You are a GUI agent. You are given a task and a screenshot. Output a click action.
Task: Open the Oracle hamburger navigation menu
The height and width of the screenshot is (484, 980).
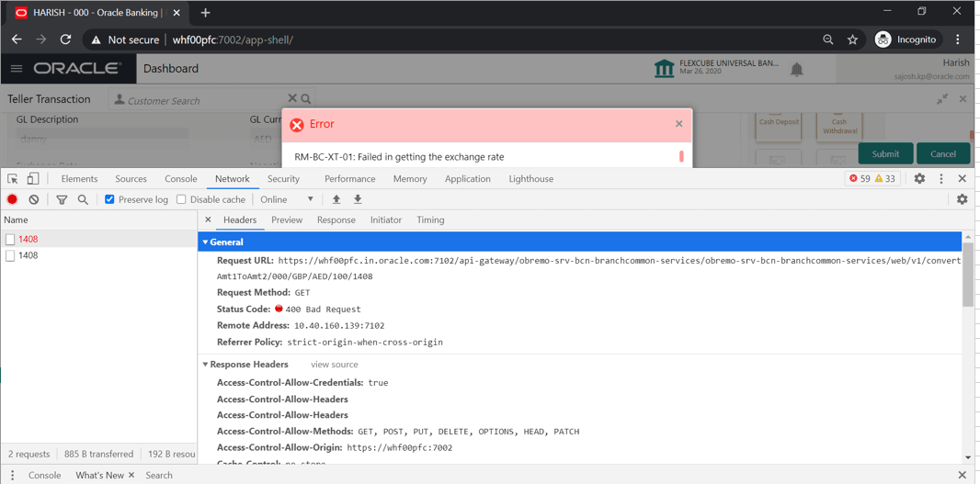click(x=17, y=69)
